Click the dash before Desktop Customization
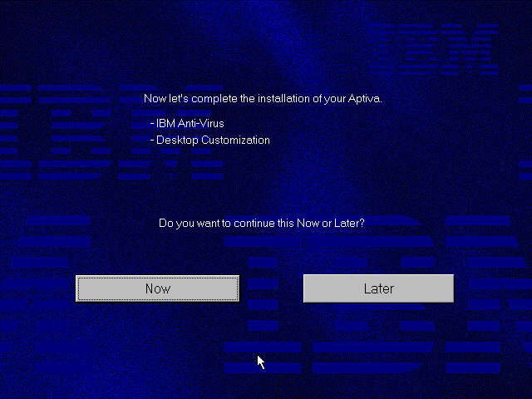532x399 pixels. 152,140
